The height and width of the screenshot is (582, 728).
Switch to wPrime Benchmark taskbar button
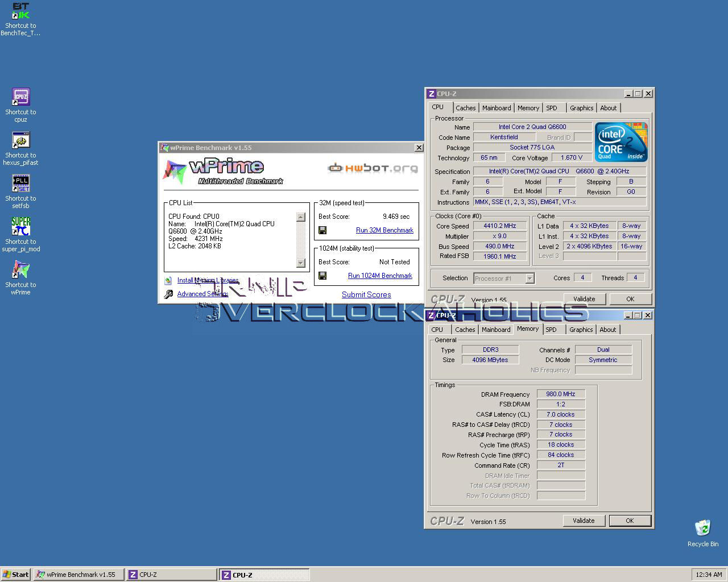[x=78, y=575]
